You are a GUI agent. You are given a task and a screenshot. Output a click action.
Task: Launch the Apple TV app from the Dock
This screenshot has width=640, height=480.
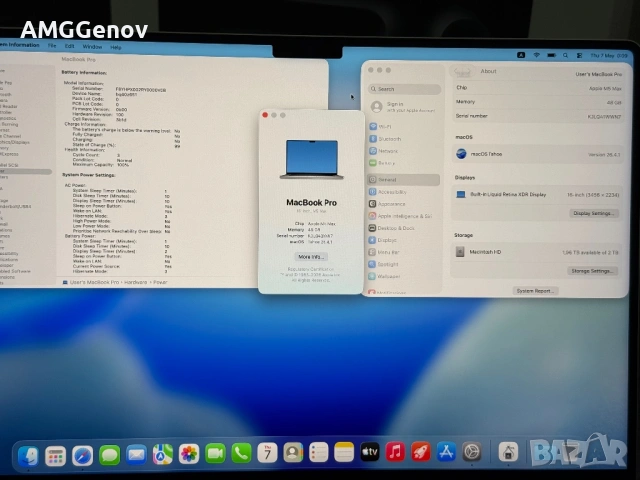coord(369,452)
